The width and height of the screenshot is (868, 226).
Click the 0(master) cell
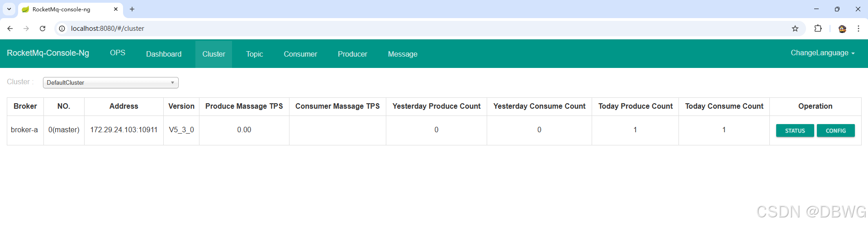point(64,130)
